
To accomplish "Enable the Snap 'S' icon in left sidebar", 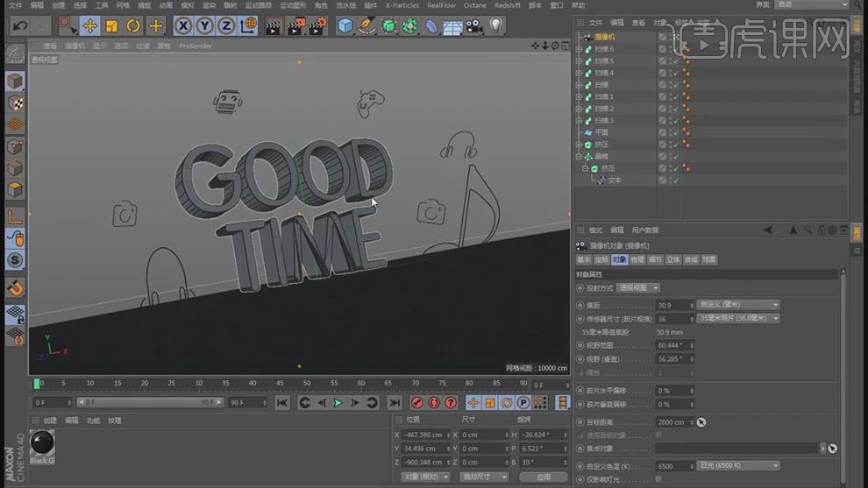I will point(15,260).
